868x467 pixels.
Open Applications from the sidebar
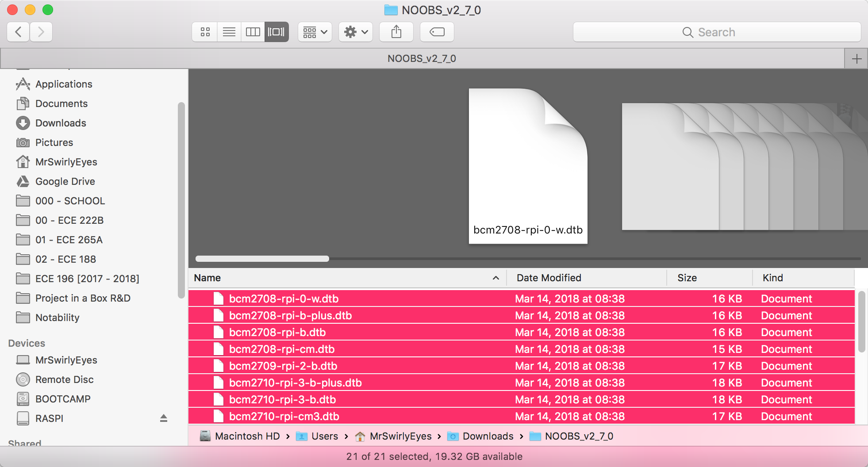(63, 84)
